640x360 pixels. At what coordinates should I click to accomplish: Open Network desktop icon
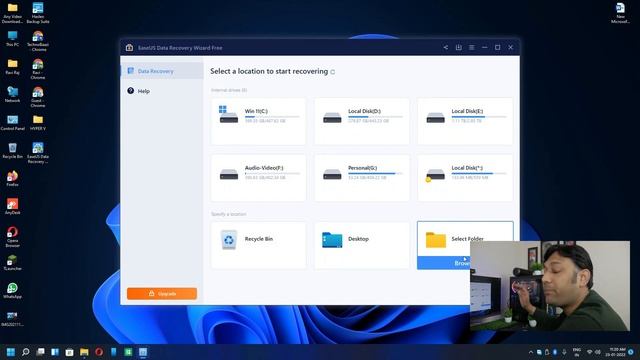click(x=12, y=95)
